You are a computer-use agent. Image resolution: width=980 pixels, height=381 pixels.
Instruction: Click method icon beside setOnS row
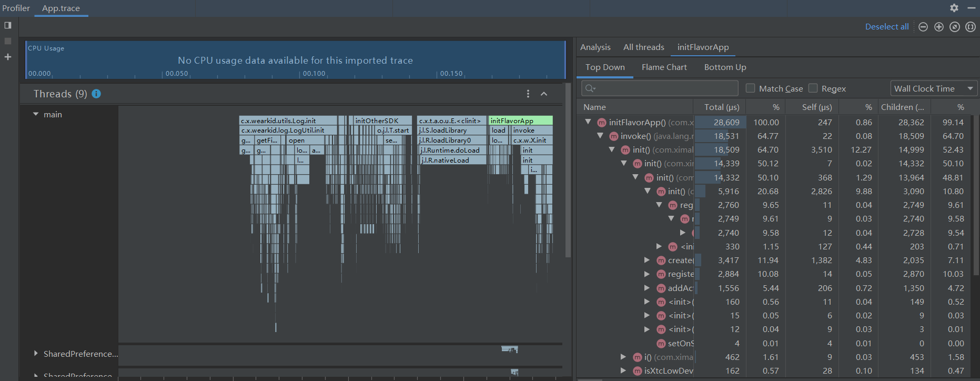pos(661,344)
